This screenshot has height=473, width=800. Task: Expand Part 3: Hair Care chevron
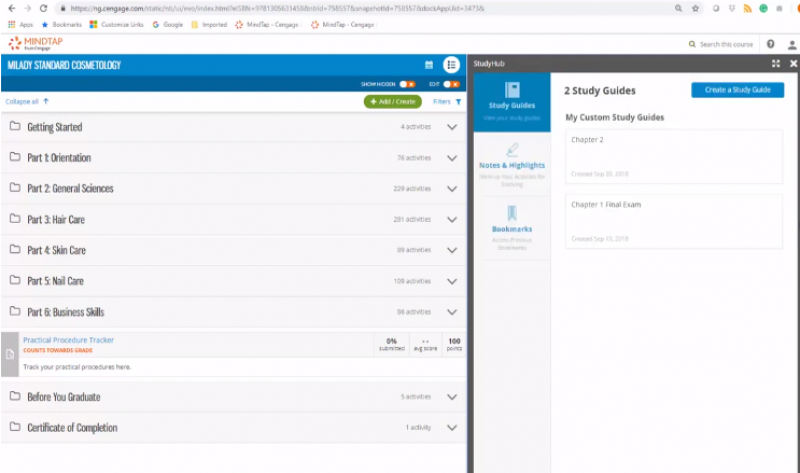click(x=452, y=219)
